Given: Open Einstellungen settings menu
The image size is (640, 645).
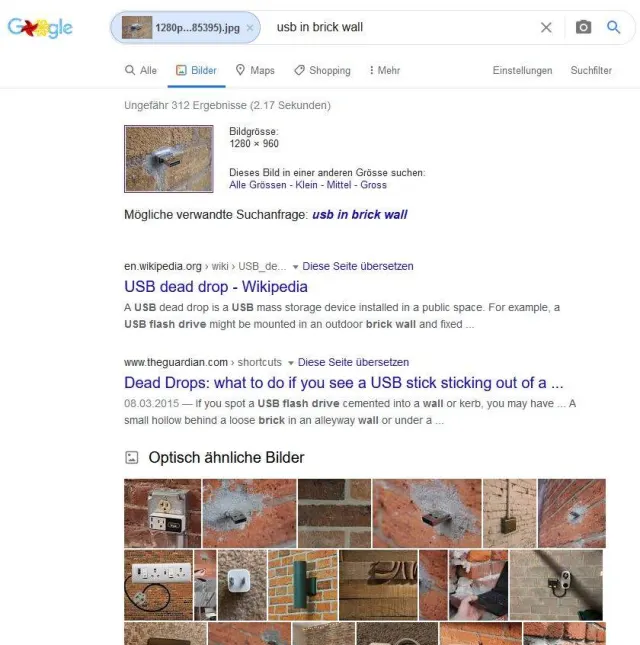Looking at the screenshot, I should [522, 70].
